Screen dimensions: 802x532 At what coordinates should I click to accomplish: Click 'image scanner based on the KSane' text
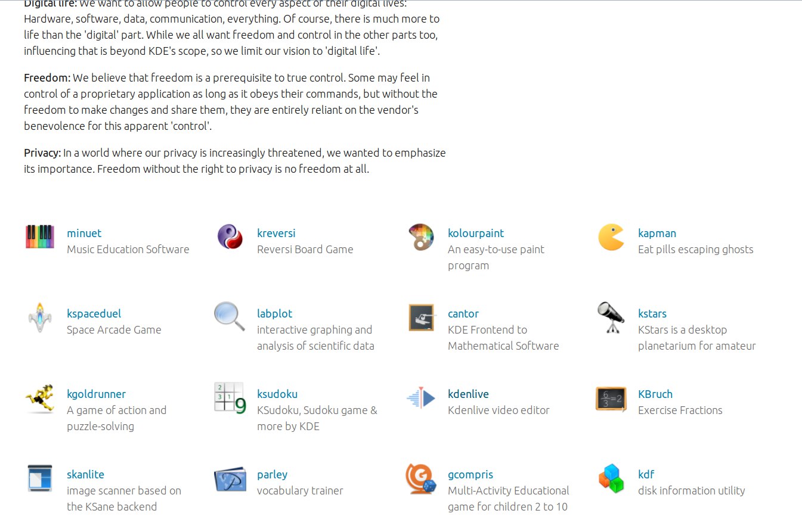click(124, 499)
